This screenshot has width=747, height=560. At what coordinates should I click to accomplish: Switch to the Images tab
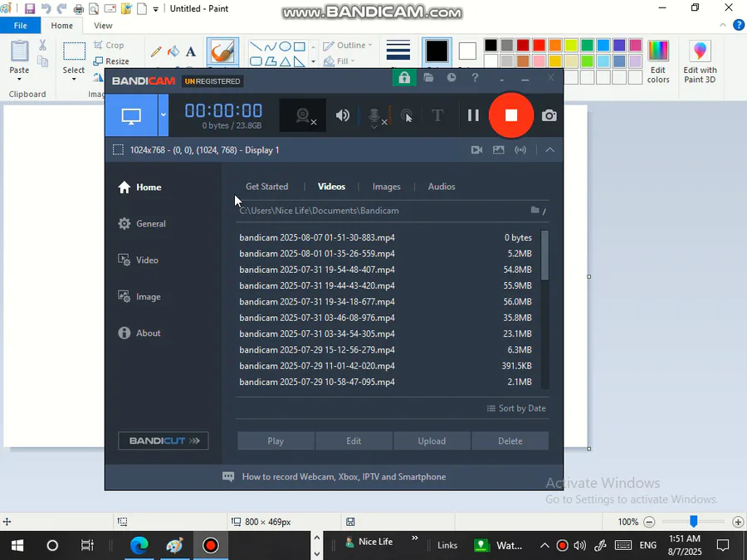tap(386, 187)
